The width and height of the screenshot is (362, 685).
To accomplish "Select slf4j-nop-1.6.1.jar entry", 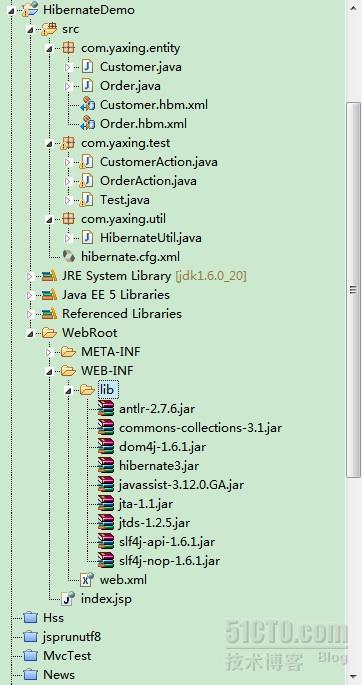I will click(169, 561).
